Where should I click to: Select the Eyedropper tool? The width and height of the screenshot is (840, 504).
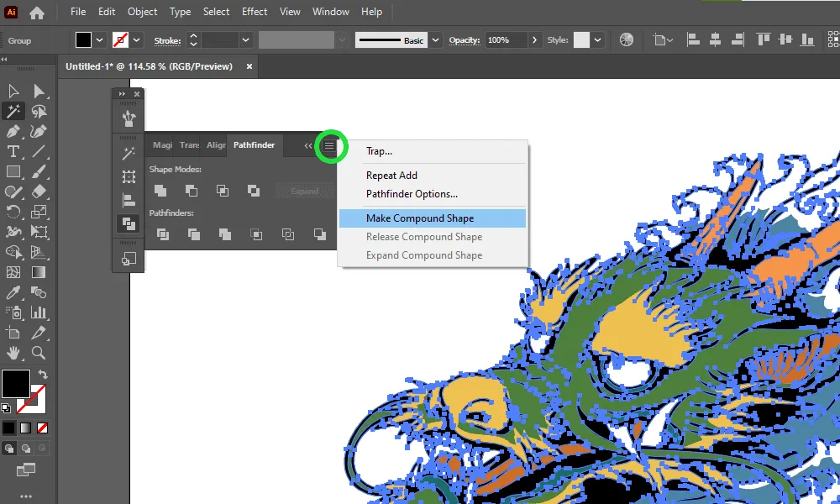click(13, 292)
